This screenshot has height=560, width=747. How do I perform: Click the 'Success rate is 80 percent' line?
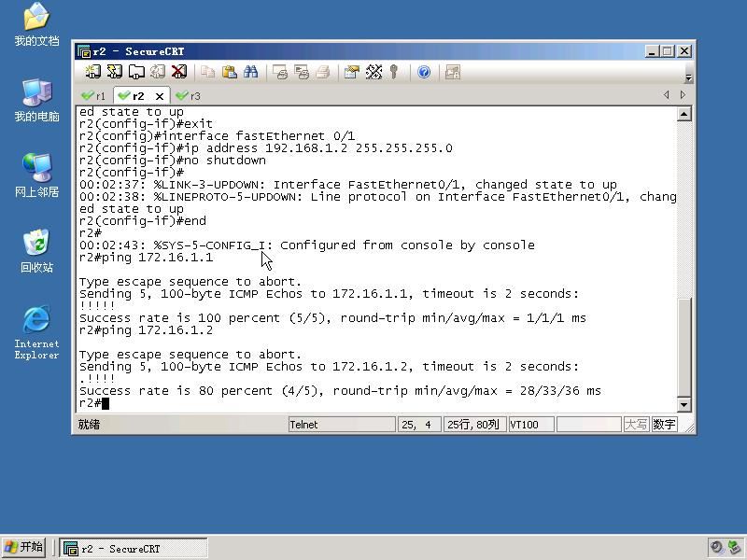point(340,391)
